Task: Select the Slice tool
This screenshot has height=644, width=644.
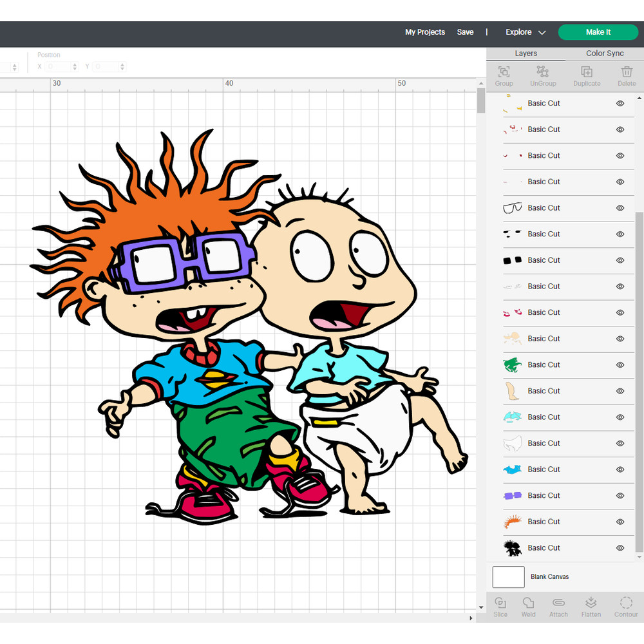Action: [x=500, y=606]
